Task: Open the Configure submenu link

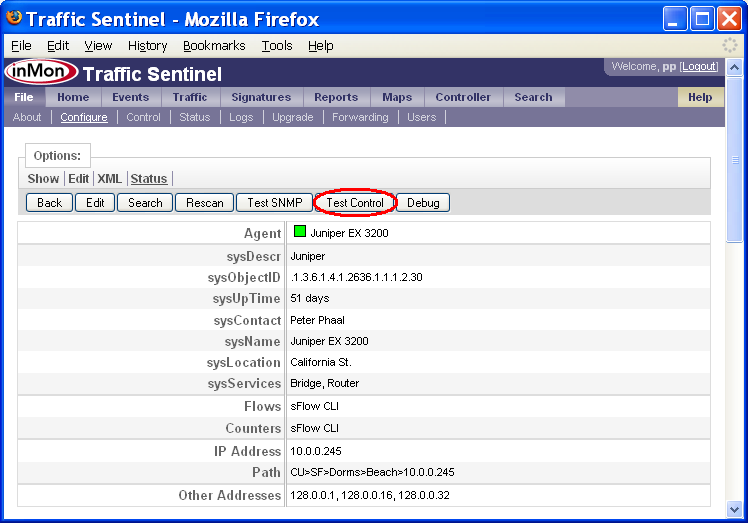Action: pos(84,117)
